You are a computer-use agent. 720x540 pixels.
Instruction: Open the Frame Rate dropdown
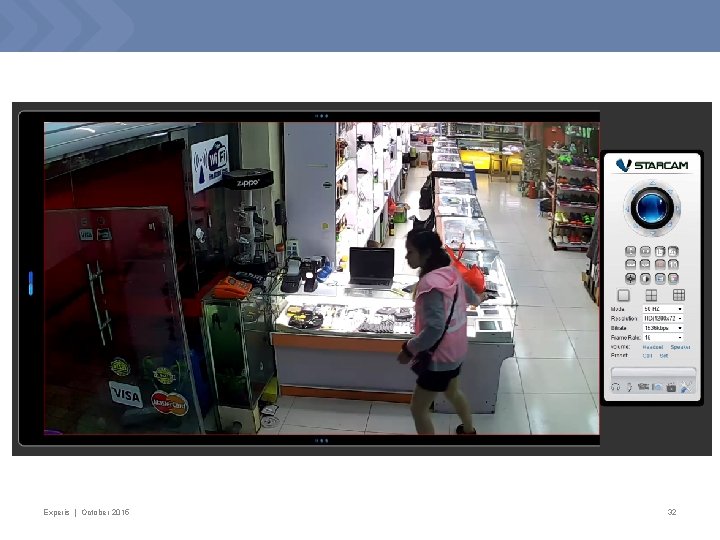[x=663, y=338]
